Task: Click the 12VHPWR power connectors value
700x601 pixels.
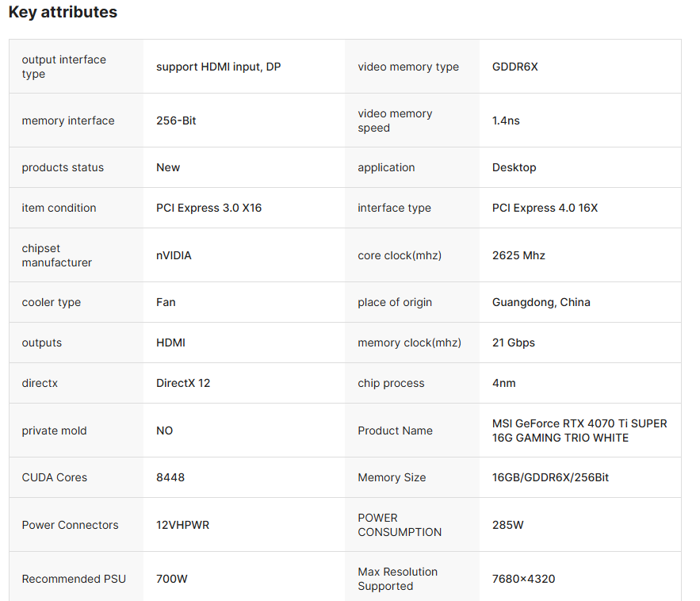Action: 182,525
